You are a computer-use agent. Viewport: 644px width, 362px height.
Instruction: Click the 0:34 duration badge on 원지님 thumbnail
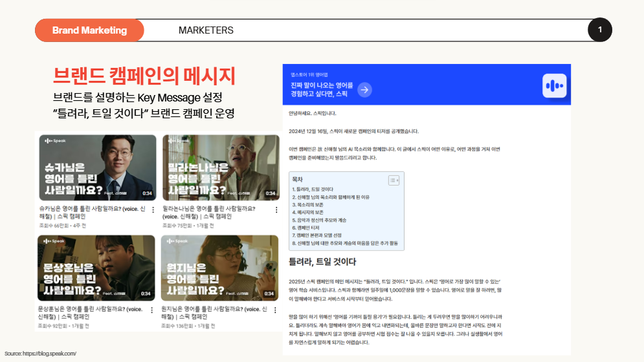(x=269, y=294)
